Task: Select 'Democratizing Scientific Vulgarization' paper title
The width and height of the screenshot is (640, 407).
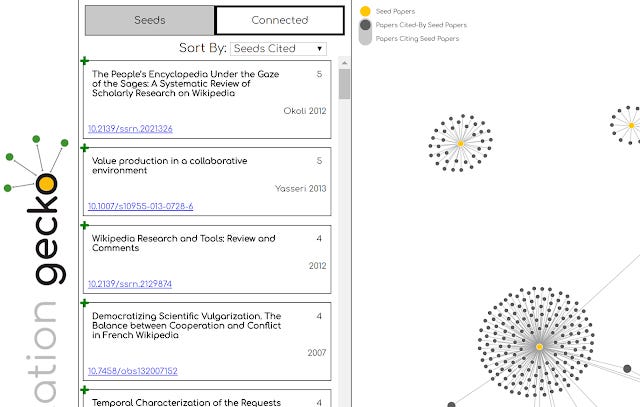Action: (187, 325)
